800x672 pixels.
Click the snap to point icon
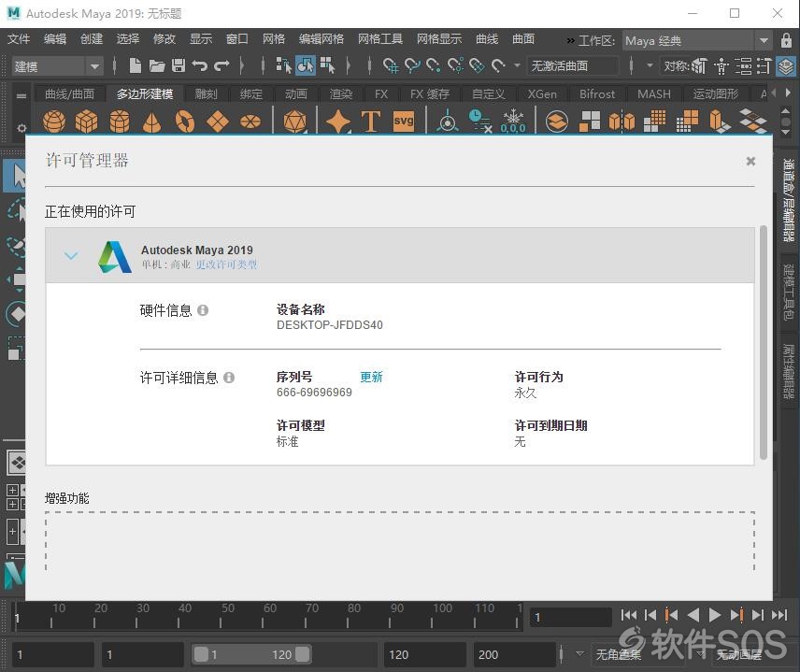tap(434, 65)
